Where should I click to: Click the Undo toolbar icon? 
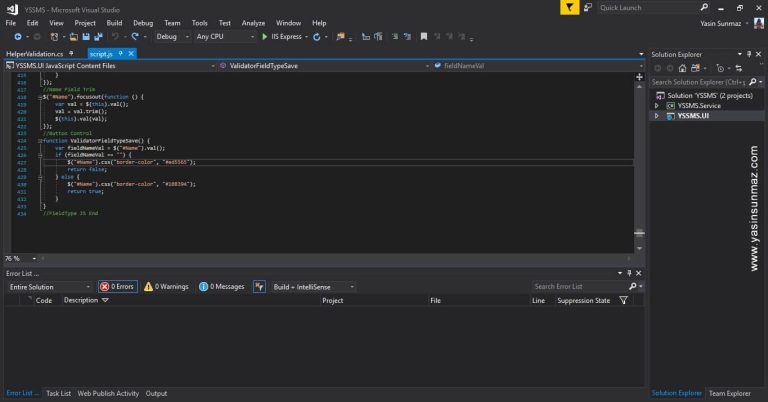(116, 37)
